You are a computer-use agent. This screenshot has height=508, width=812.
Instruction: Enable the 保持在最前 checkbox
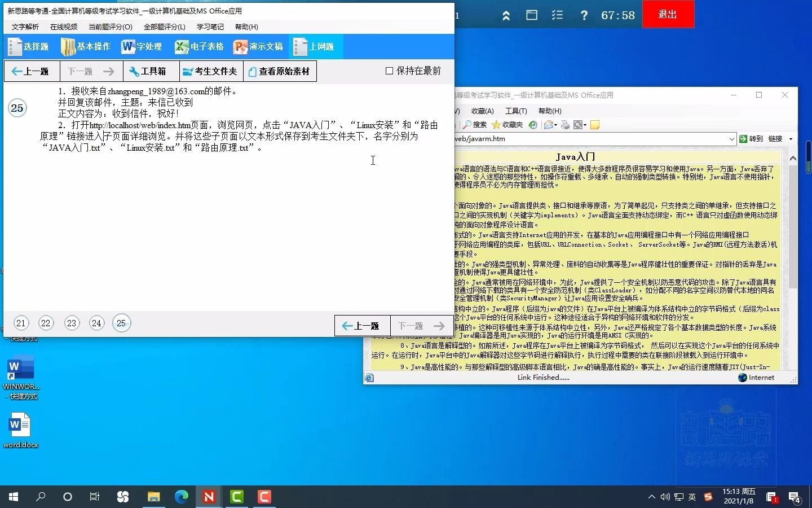(389, 71)
